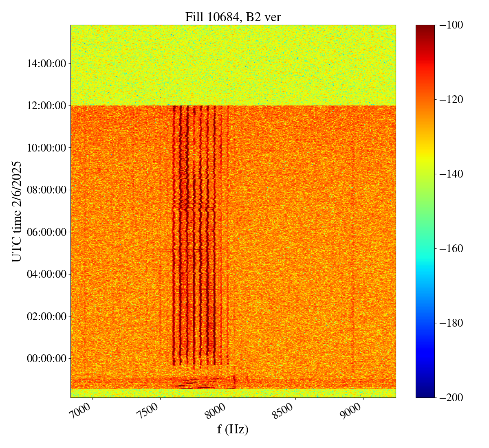The width and height of the screenshot is (489, 448).
Task: Click the −100 colorbar tick label
Action: pyautogui.click(x=452, y=25)
